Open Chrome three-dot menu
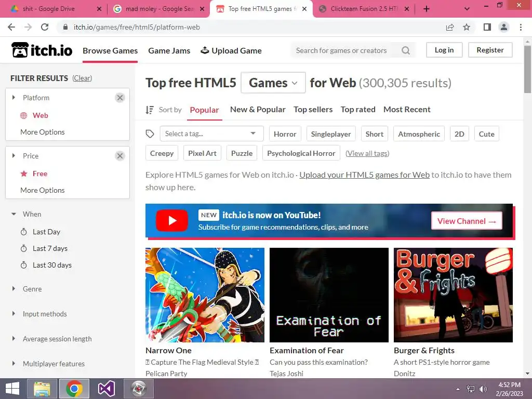532x399 pixels. [x=521, y=27]
